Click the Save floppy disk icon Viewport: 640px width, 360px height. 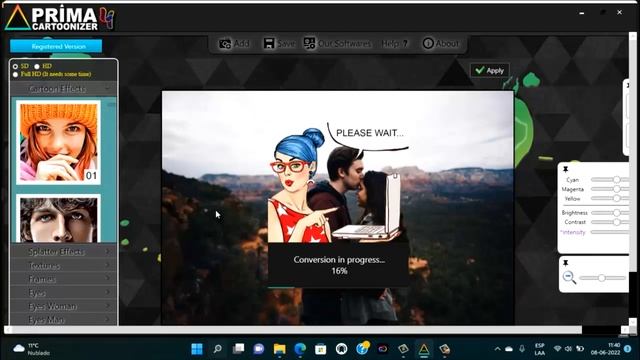pyautogui.click(x=269, y=43)
